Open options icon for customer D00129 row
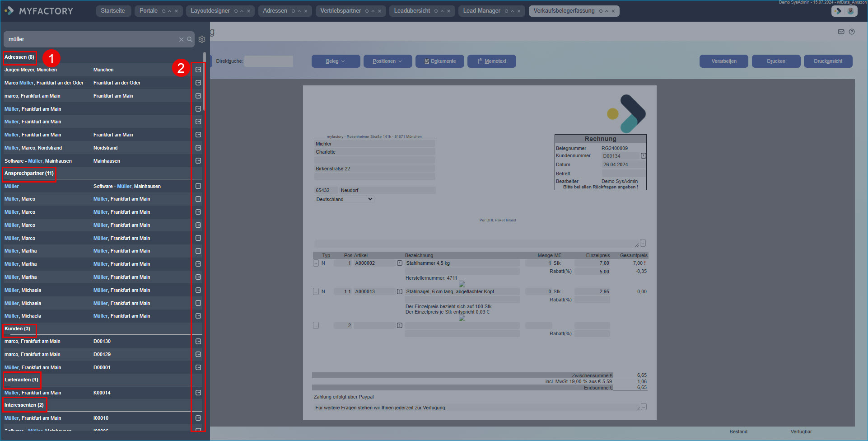This screenshot has height=441, width=868. point(198,354)
